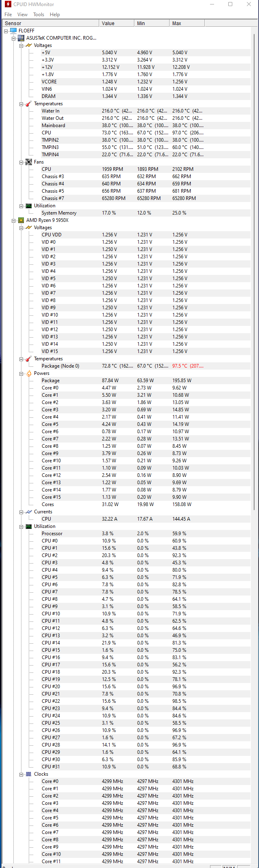Open the Help menu

(x=55, y=15)
